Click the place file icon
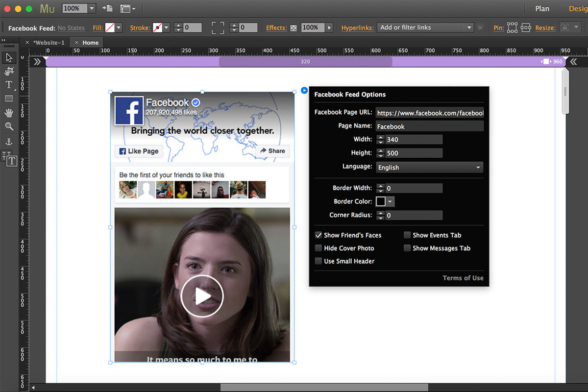Viewport: 588px width, 392px height. [107, 8]
